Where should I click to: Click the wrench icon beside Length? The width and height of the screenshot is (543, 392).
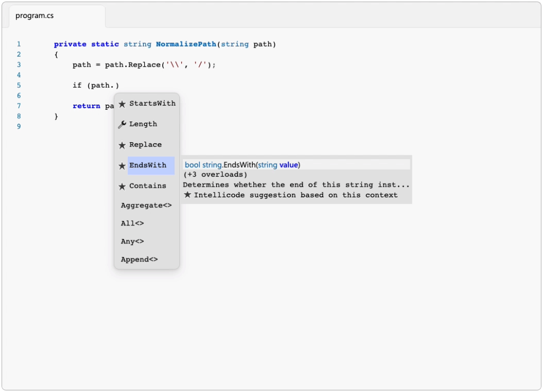[x=122, y=124]
